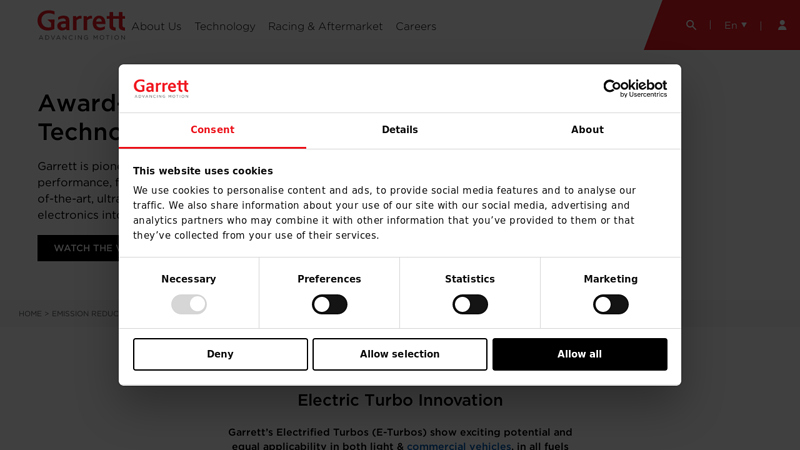Click the Allow all button
Image resolution: width=800 pixels, height=450 pixels.
pyautogui.click(x=579, y=354)
